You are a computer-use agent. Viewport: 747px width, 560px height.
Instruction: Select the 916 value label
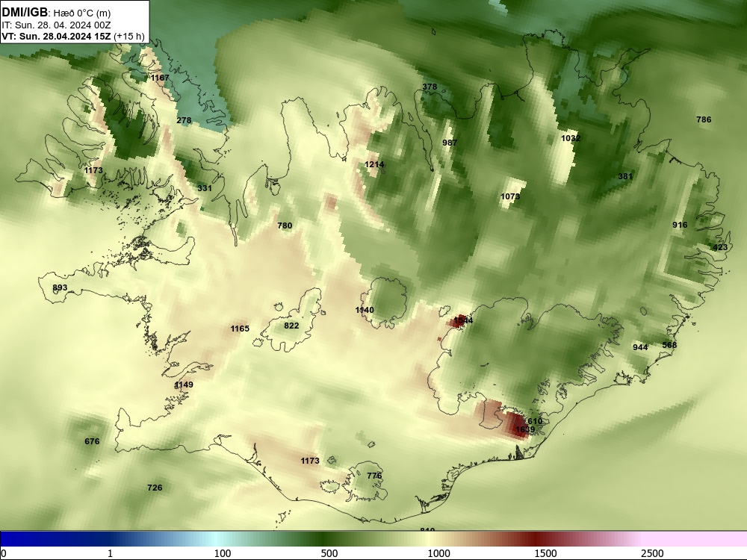click(x=680, y=225)
